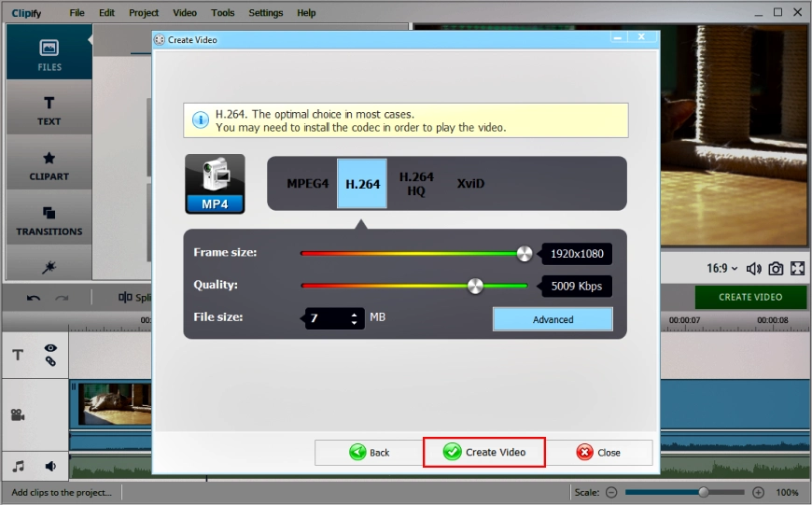This screenshot has width=812, height=505.
Task: Zoom out timeline with minus icon
Action: click(x=611, y=492)
